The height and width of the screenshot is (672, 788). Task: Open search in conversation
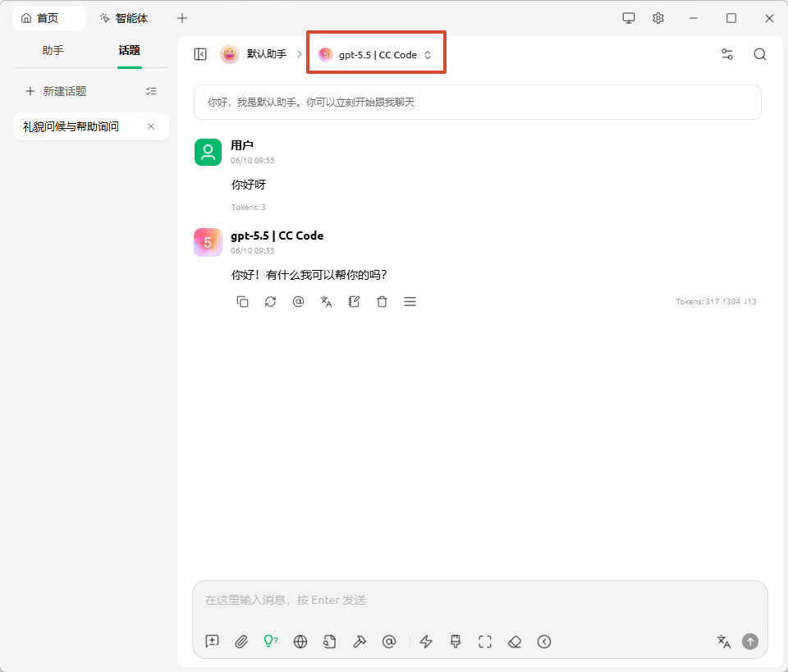coord(760,54)
